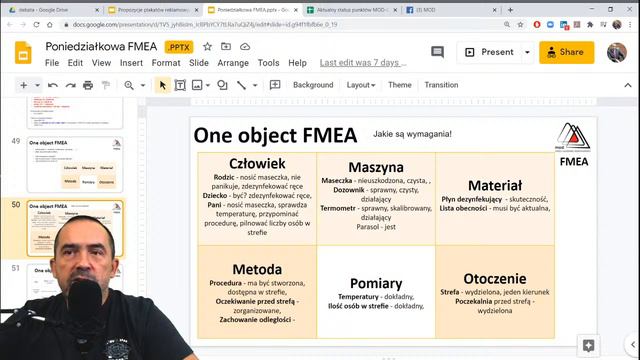Insert a text box
This screenshot has height=360, width=640.
(x=180, y=85)
